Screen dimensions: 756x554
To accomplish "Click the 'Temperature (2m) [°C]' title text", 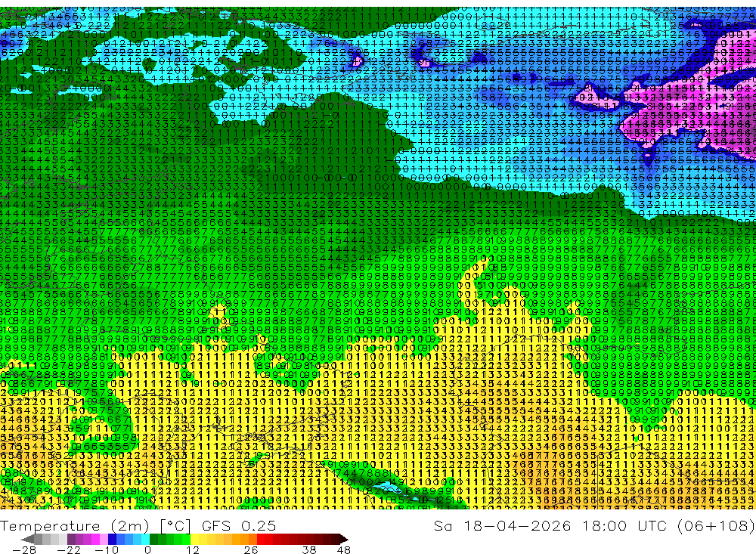I will click(95, 525).
